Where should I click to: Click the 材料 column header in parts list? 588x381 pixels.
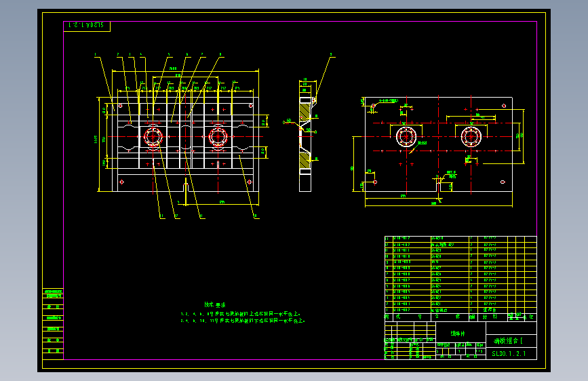[x=490, y=317]
